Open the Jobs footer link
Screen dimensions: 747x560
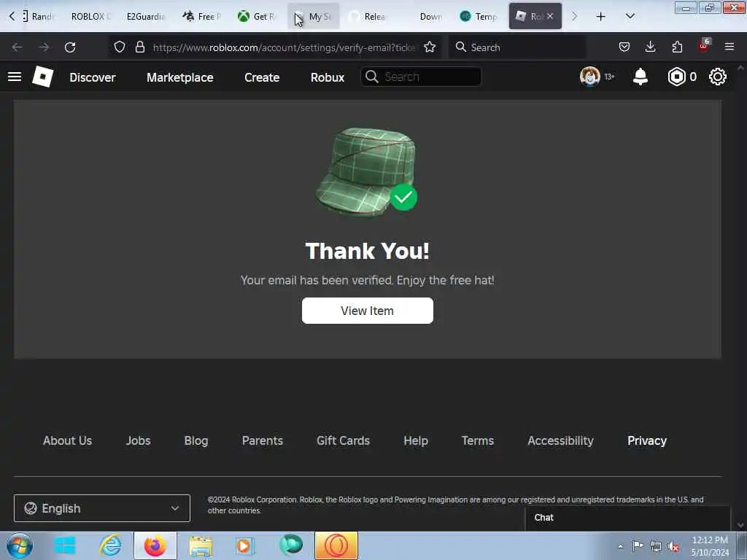tap(138, 440)
